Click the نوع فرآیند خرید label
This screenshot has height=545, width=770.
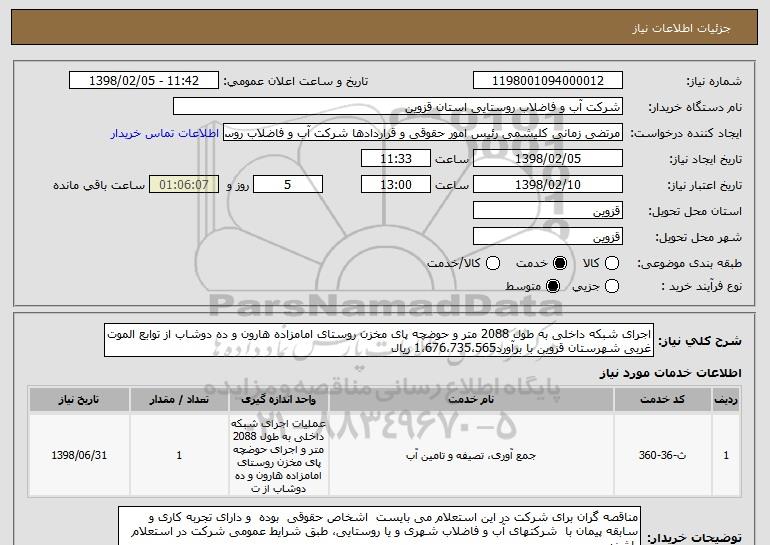[701, 286]
